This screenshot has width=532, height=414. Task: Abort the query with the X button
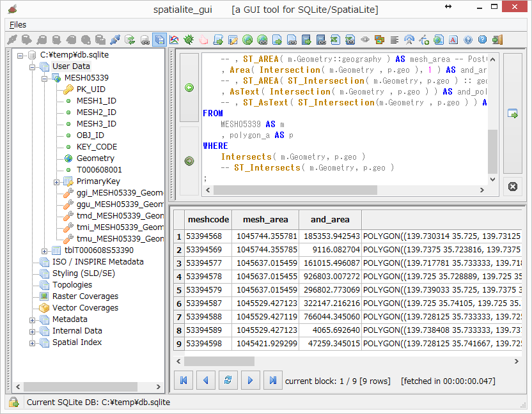[512, 187]
